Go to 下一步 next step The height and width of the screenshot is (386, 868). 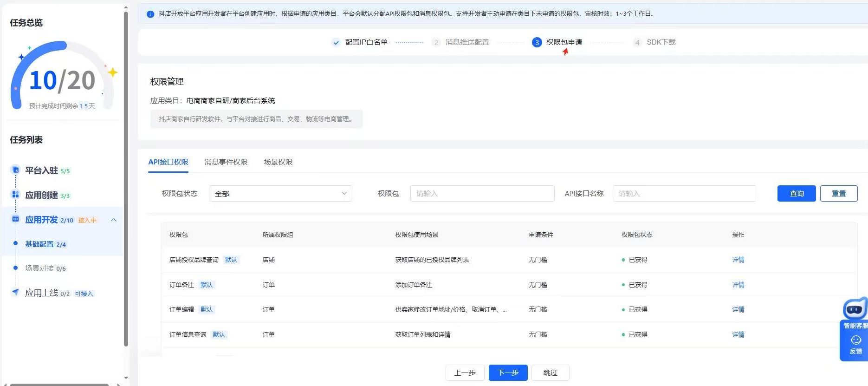click(x=508, y=373)
